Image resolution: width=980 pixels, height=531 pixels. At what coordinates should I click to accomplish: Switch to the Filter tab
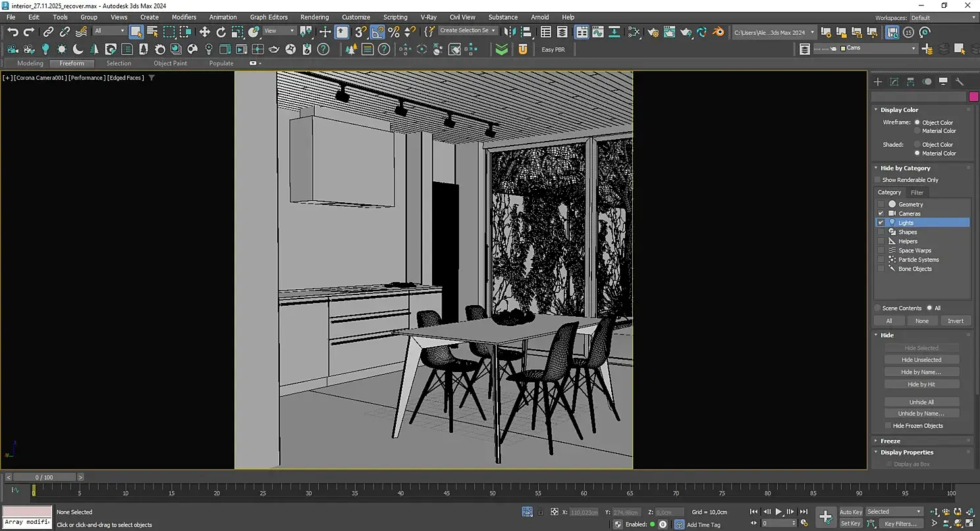(917, 192)
